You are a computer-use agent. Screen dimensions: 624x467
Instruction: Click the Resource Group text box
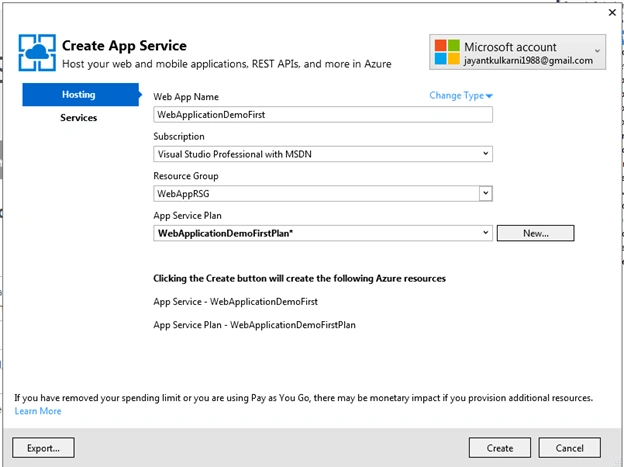[x=316, y=193]
